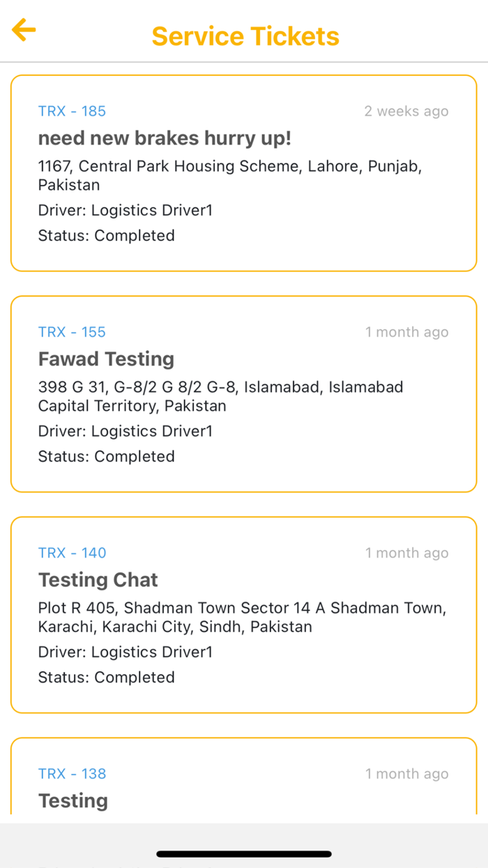
Task: Click the TRX - 140 '1 month ago' timestamp
Action: [x=407, y=553]
